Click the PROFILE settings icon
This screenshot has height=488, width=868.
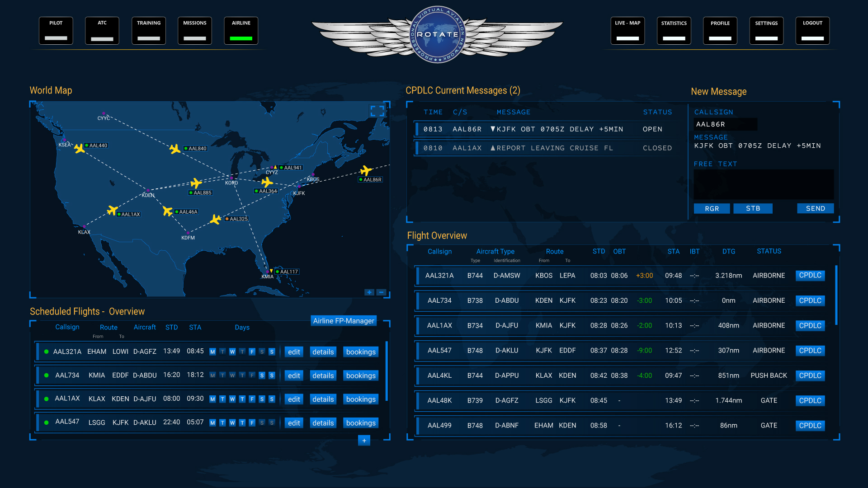click(x=719, y=28)
